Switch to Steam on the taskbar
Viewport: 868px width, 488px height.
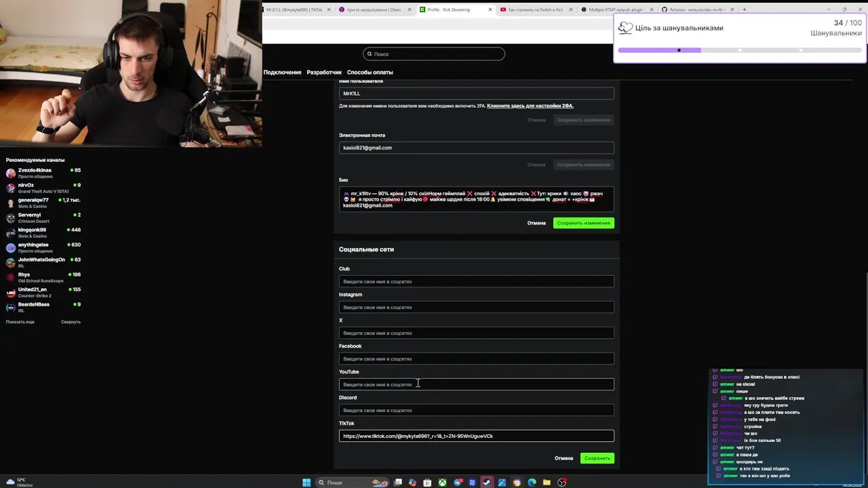(486, 483)
